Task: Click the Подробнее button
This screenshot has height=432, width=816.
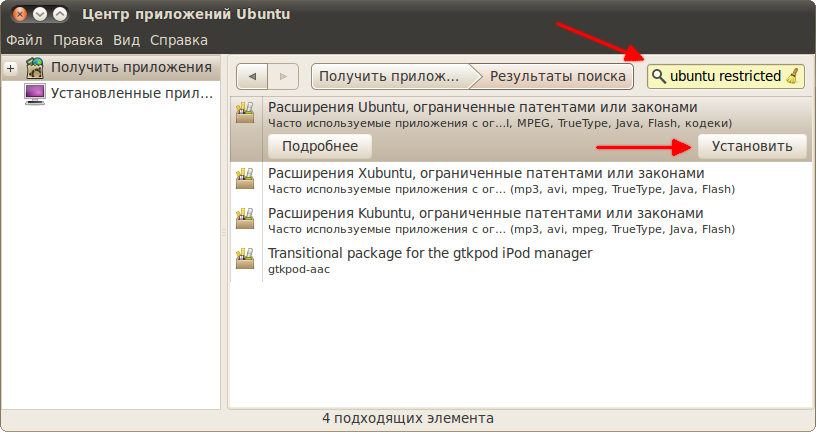Action: point(320,146)
